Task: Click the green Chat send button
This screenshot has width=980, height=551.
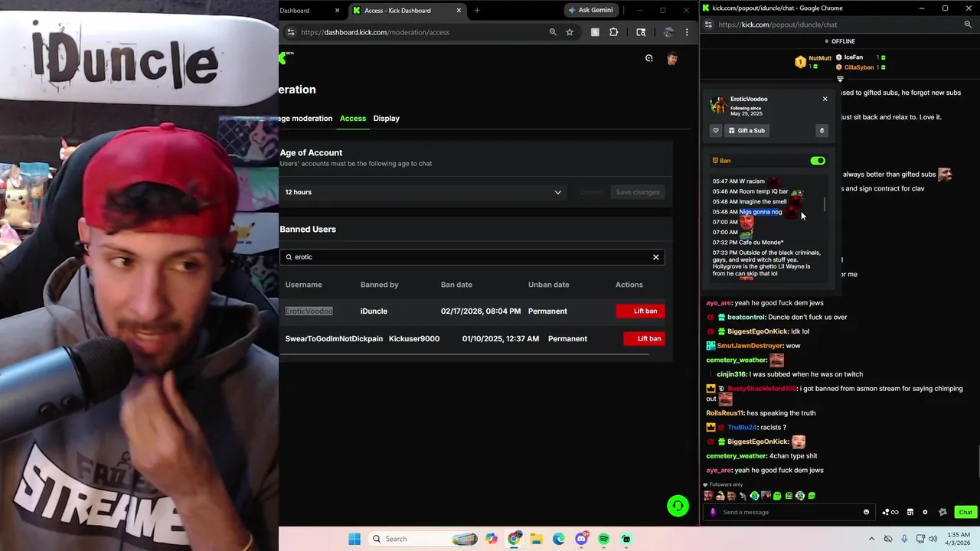Action: pyautogui.click(x=965, y=512)
